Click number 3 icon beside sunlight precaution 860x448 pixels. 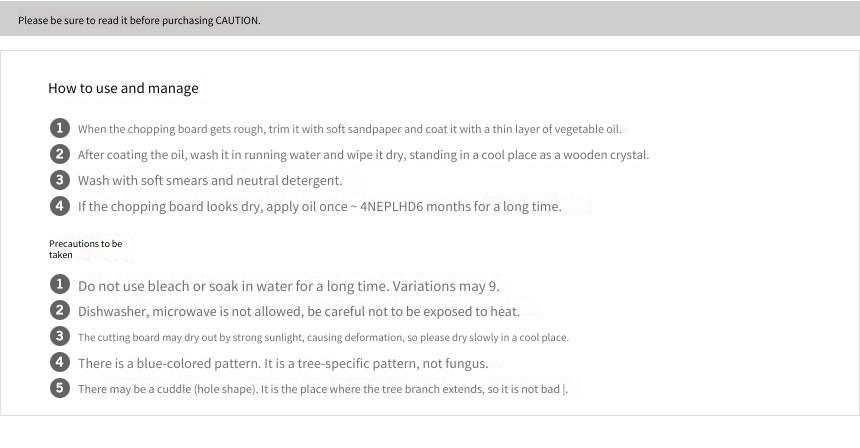tap(60, 336)
